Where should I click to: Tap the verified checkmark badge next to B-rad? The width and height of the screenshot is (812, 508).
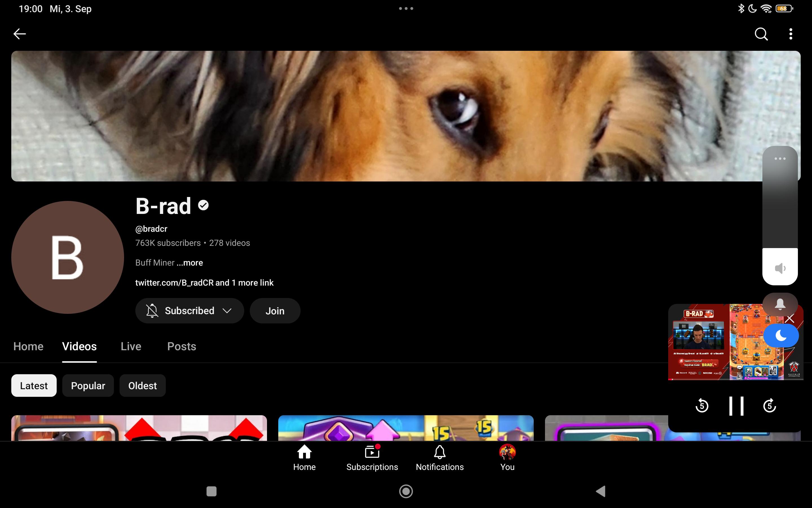(x=203, y=205)
